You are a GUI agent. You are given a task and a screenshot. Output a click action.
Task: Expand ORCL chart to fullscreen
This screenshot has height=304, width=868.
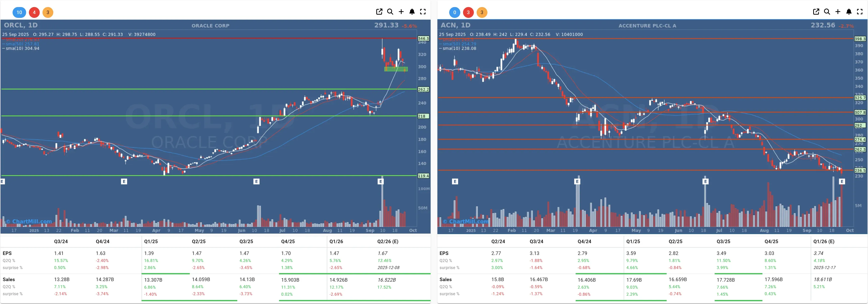[x=423, y=12]
